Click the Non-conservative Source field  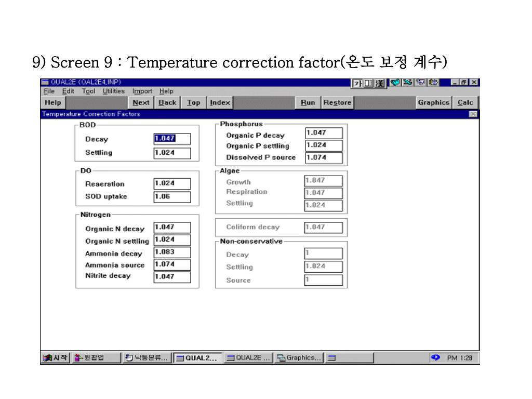tap(323, 280)
